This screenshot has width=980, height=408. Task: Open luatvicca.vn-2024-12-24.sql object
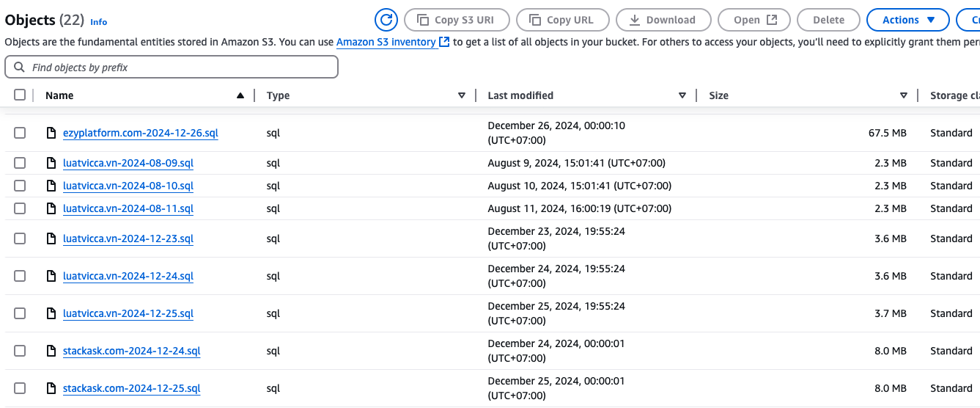(128, 276)
